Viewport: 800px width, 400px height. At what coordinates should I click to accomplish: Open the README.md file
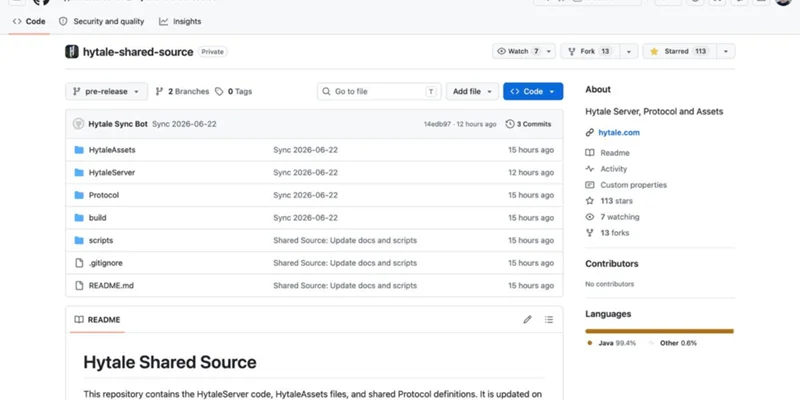pyautogui.click(x=111, y=285)
